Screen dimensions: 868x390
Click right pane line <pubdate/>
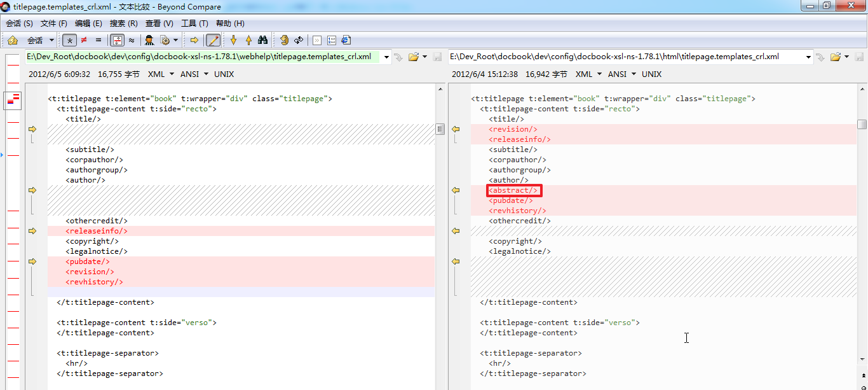click(x=511, y=200)
